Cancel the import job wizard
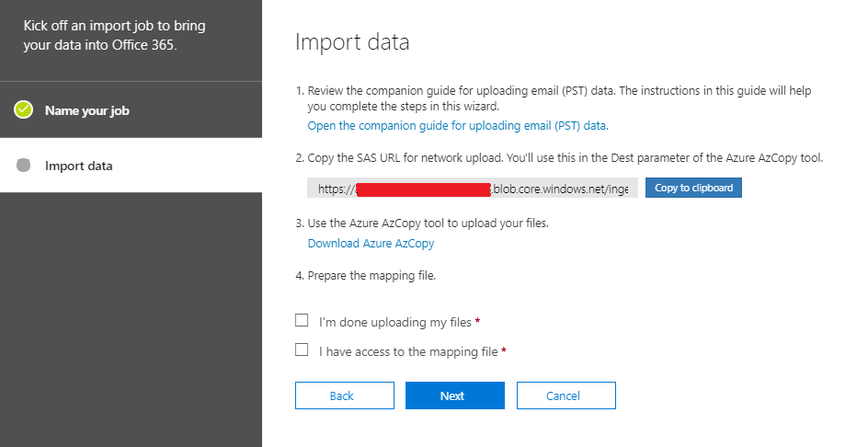The image size is (868, 447). pyautogui.click(x=565, y=395)
